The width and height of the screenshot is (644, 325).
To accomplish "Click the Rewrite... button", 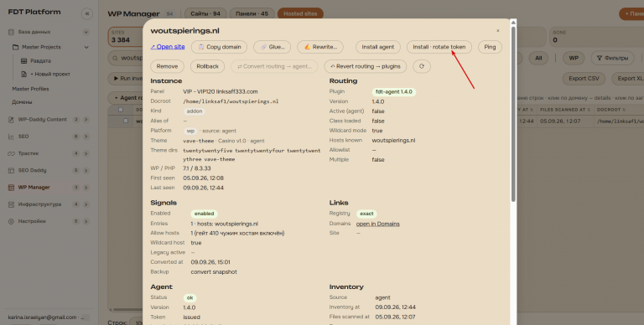I will [320, 47].
